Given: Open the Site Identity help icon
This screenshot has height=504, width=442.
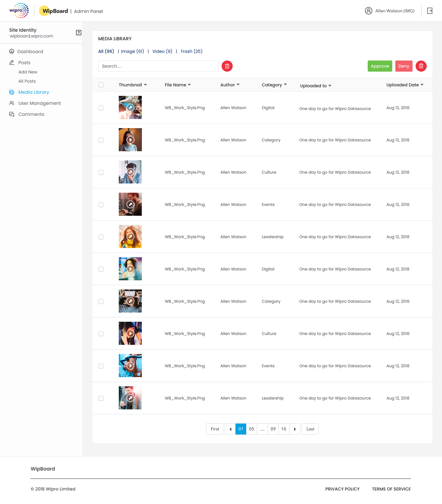Looking at the screenshot, I should pos(79,32).
